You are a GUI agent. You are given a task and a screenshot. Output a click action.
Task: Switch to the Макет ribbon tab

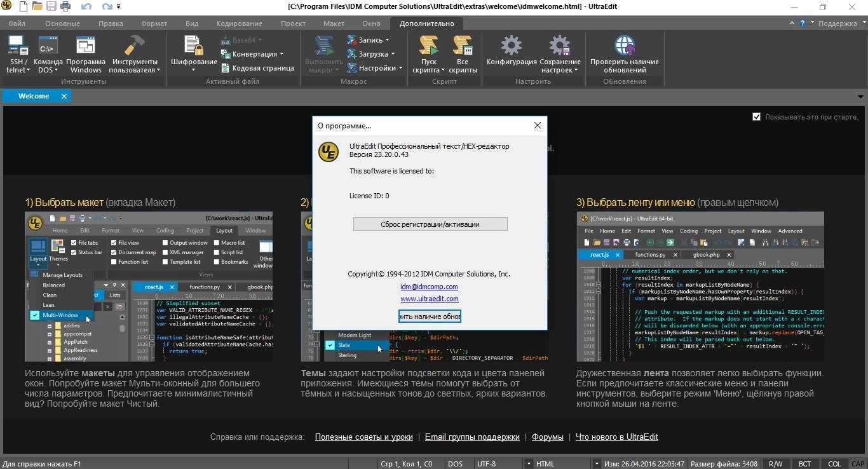[334, 24]
